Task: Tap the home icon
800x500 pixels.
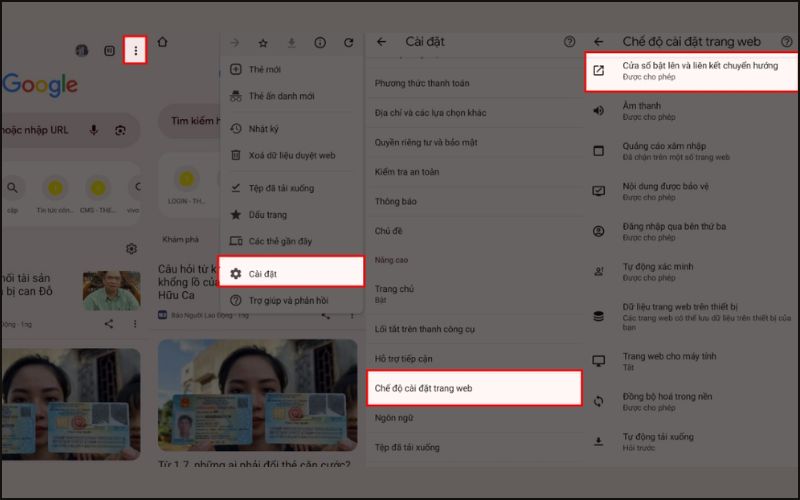Action: [x=162, y=42]
